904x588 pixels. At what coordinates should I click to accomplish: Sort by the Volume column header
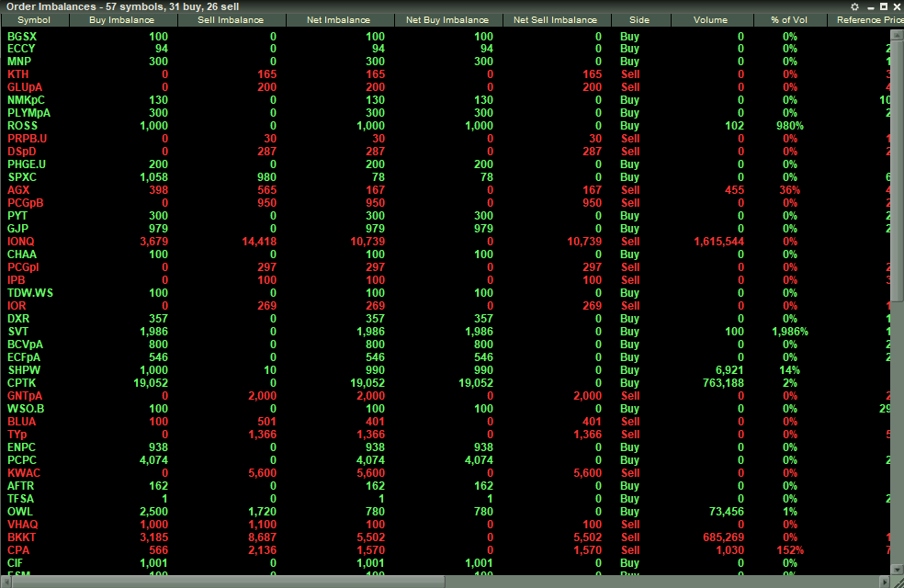710,20
